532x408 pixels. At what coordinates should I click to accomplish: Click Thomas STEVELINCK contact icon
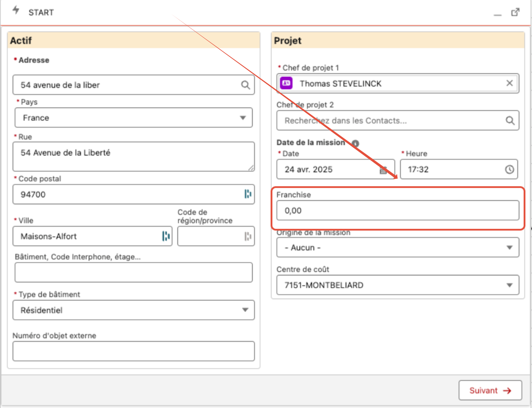[286, 83]
